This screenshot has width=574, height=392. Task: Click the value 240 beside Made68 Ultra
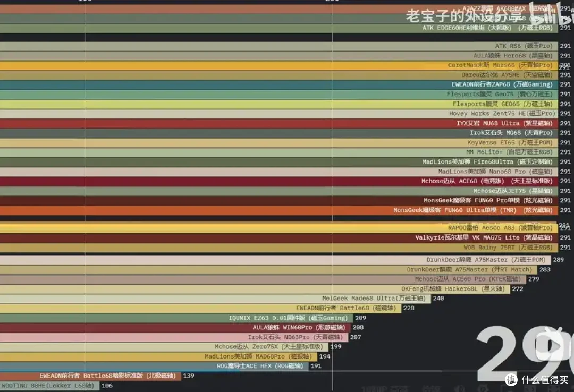point(438,299)
